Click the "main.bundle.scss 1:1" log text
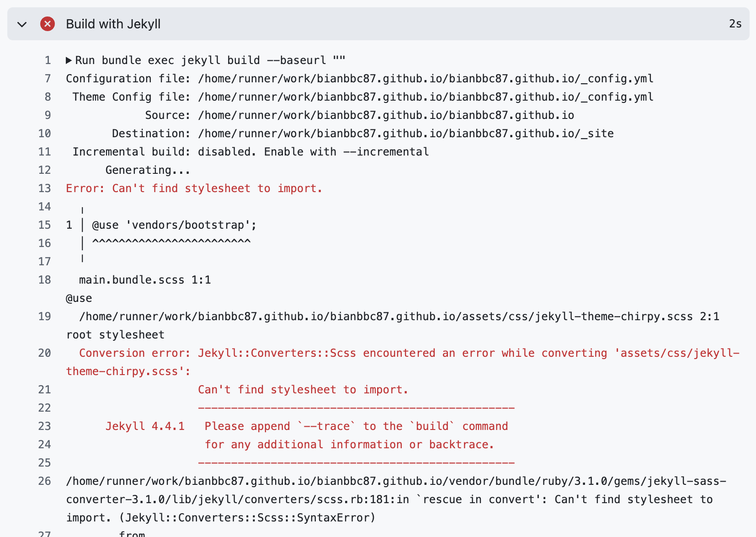Viewport: 756px width, 537px height. 145,280
